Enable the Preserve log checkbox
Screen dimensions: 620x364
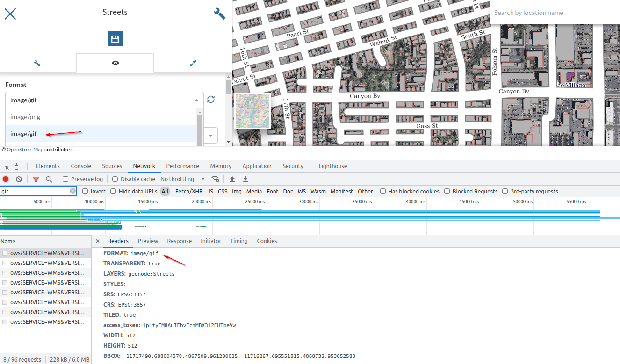pyautogui.click(x=65, y=179)
